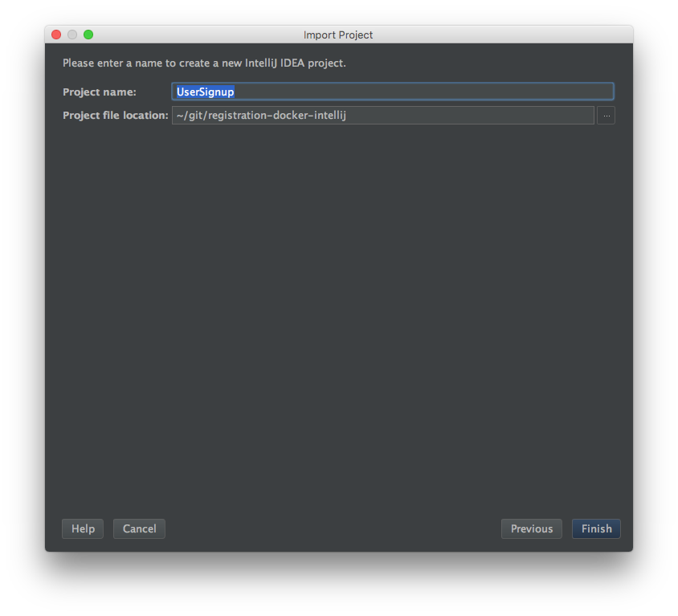Close the Import Project dialog with red button
678x616 pixels.
[56, 35]
